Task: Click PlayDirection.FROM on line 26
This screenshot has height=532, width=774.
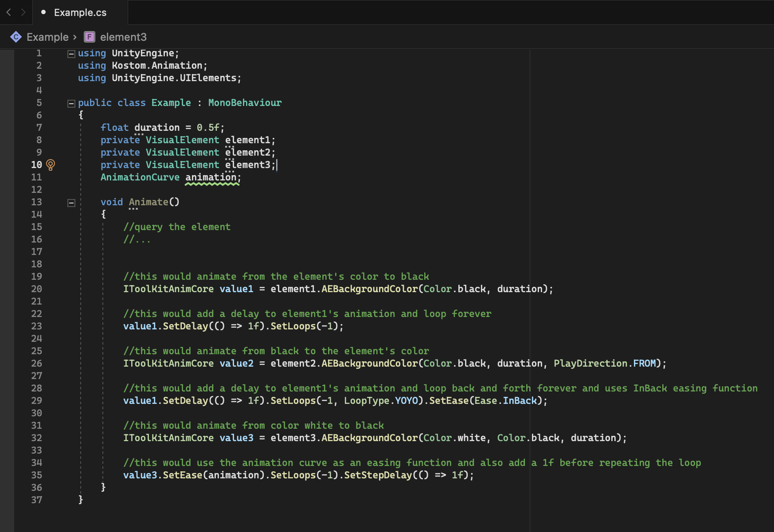Action: (604, 364)
